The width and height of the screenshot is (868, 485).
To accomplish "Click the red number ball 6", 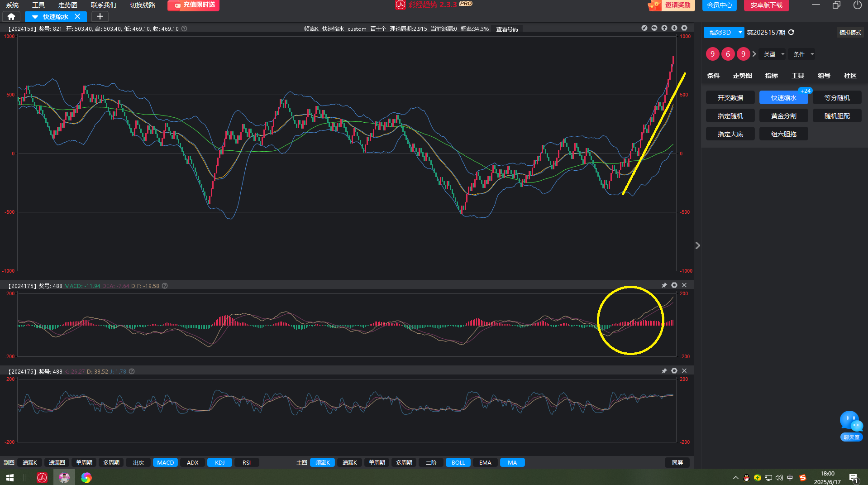I will click(x=728, y=54).
